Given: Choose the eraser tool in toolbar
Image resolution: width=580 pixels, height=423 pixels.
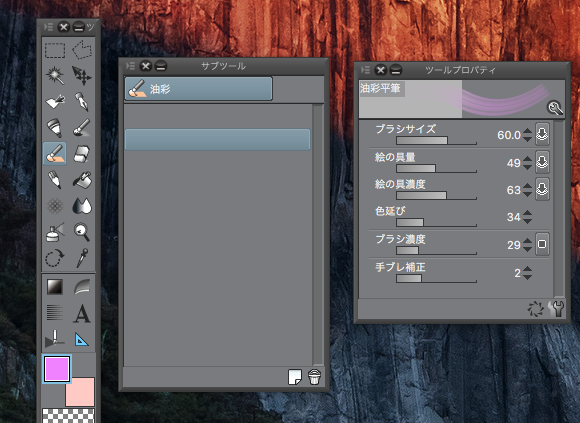Looking at the screenshot, I should tap(81, 153).
